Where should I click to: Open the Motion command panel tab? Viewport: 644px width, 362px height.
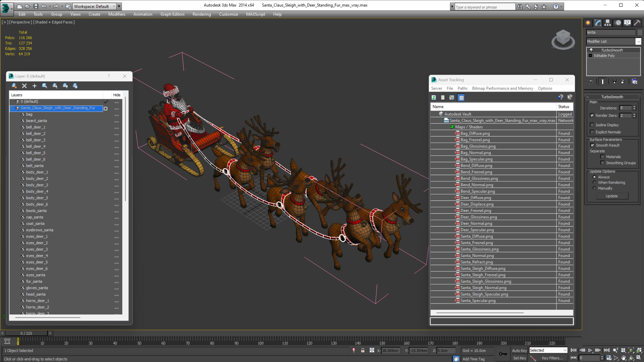pyautogui.click(x=618, y=23)
